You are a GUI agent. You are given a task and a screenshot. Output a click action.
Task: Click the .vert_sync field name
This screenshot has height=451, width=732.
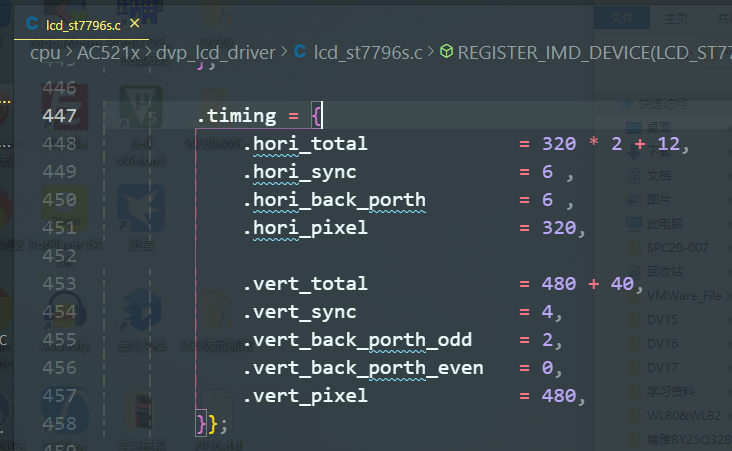300,312
